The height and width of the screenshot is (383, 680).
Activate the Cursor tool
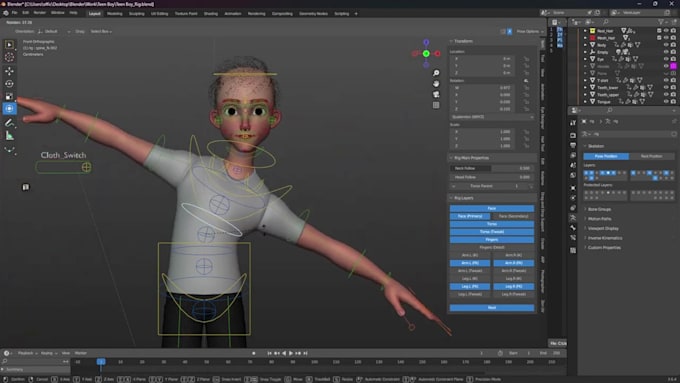tap(9, 57)
